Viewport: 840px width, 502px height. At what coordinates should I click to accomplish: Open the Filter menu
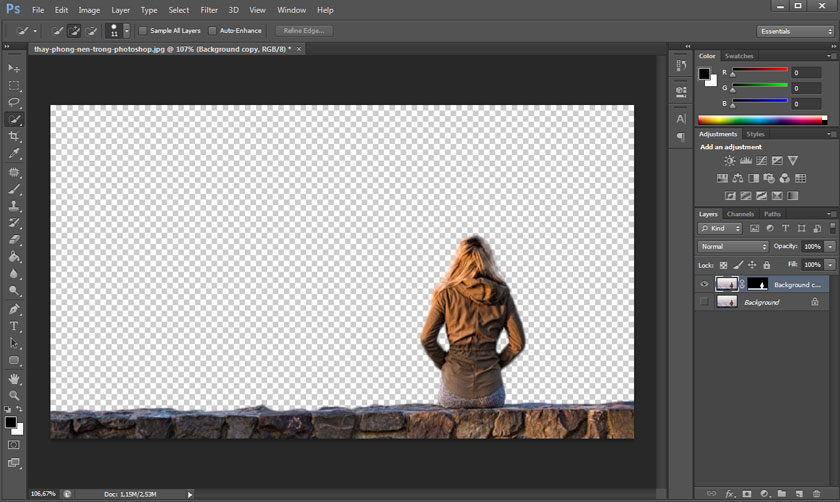tap(209, 10)
